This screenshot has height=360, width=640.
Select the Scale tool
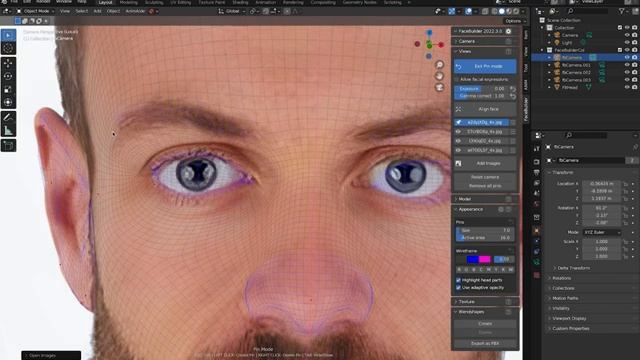[x=8, y=89]
